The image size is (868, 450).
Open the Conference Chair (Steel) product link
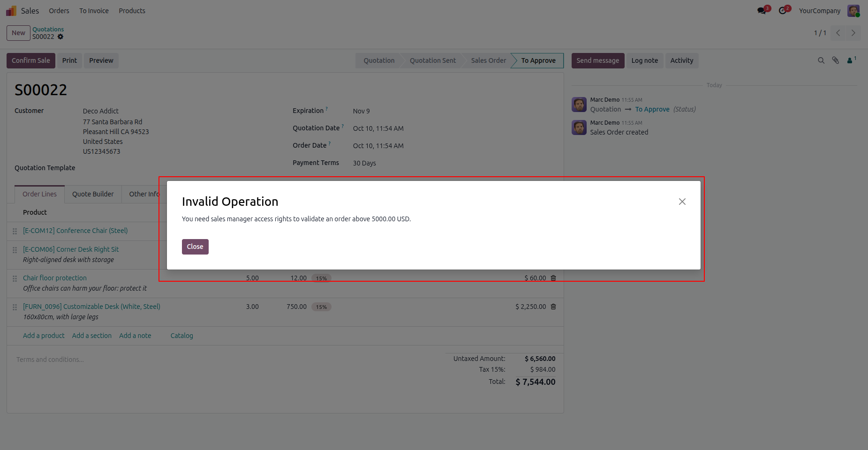tap(75, 231)
